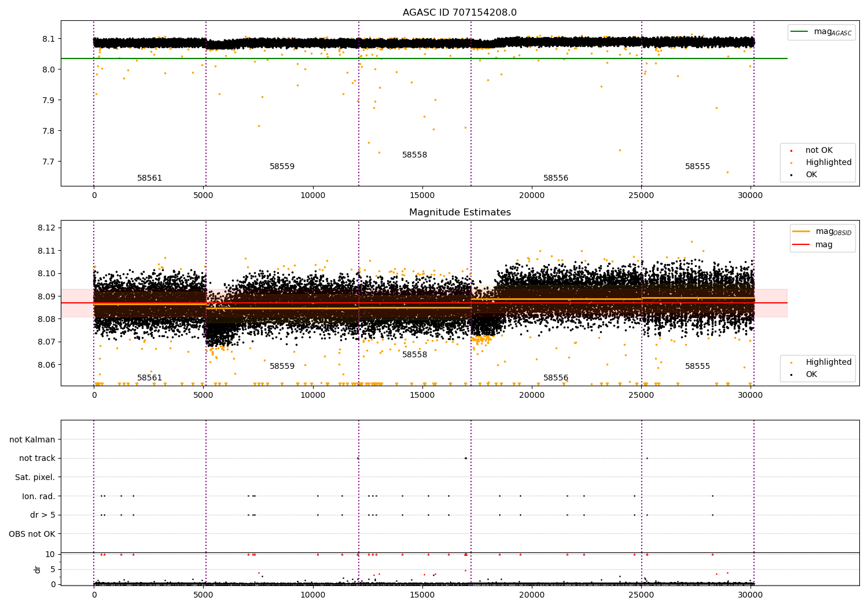Click obsid label 58561 in AGASC ID plot

click(150, 178)
